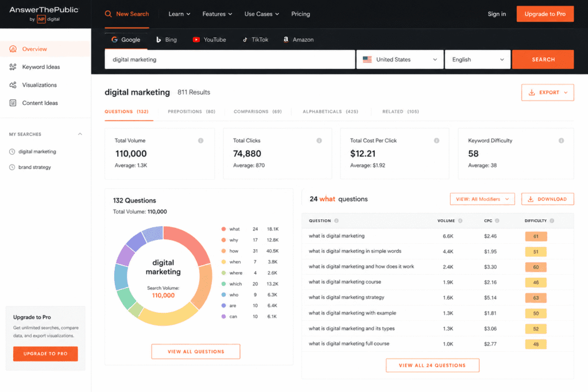Click the info icon beside CPC column header
Viewport: 588px width, 392px height.
click(x=497, y=221)
